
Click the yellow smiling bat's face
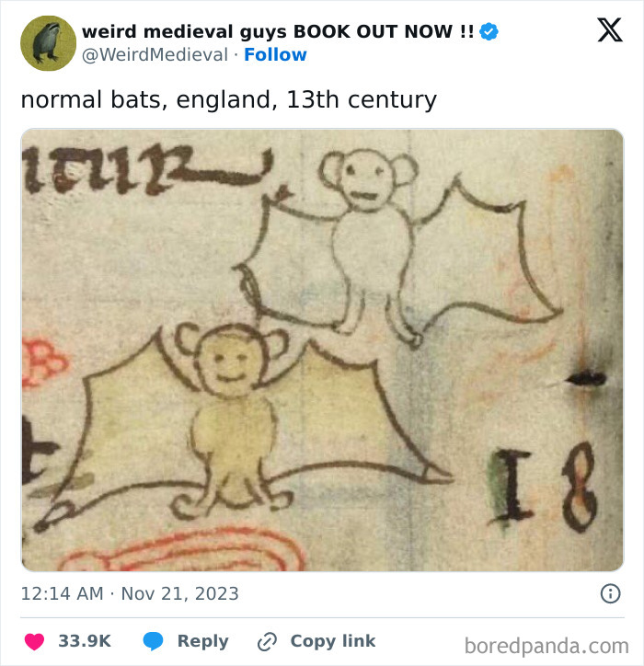230,362
